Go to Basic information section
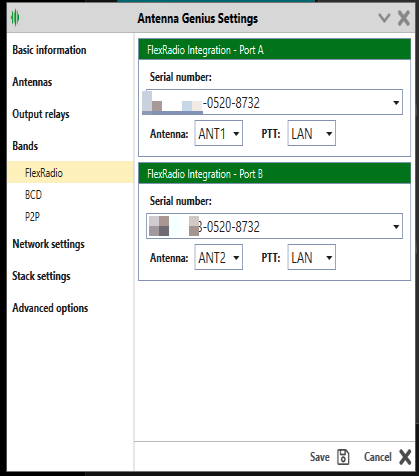 point(49,50)
